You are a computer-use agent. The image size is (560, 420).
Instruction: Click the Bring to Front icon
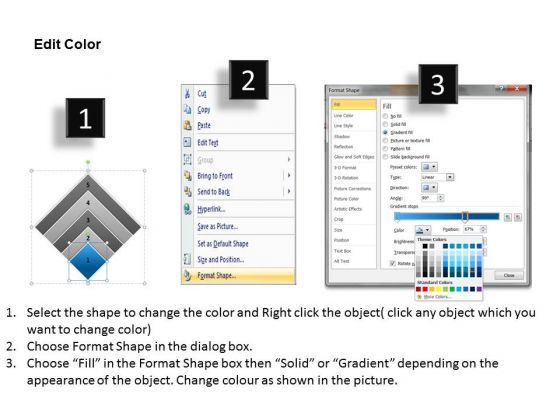188,176
